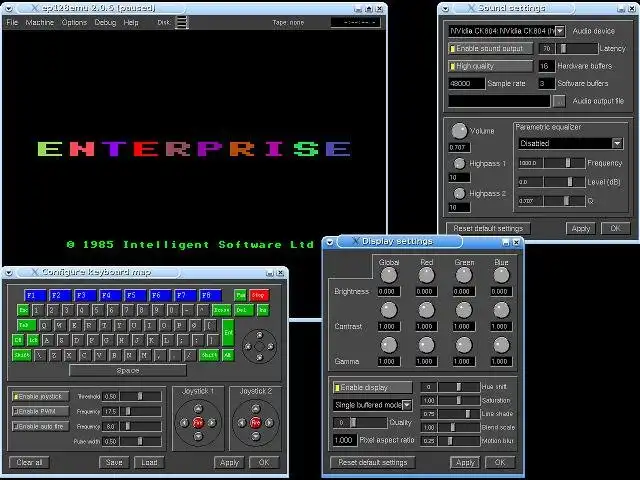
Task: Click Joystick 2 up arrow
Action: coord(256,409)
